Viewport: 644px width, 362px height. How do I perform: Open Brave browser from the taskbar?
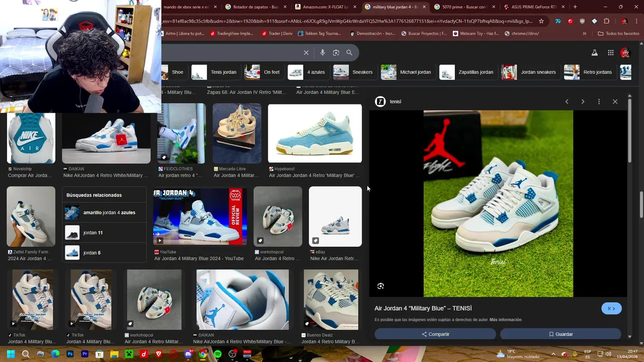coord(158,354)
